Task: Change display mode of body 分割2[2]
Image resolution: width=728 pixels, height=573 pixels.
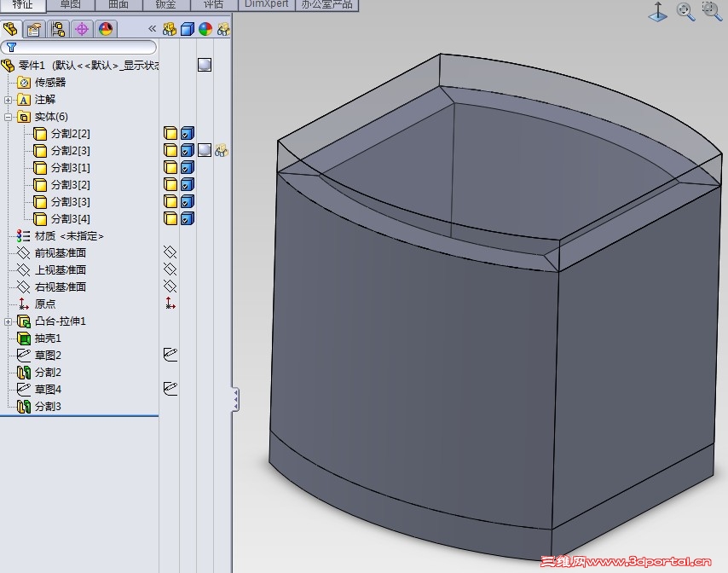Action: click(x=187, y=133)
